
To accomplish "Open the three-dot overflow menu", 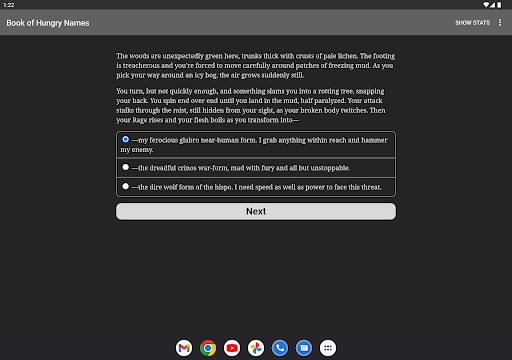I will [x=500, y=22].
